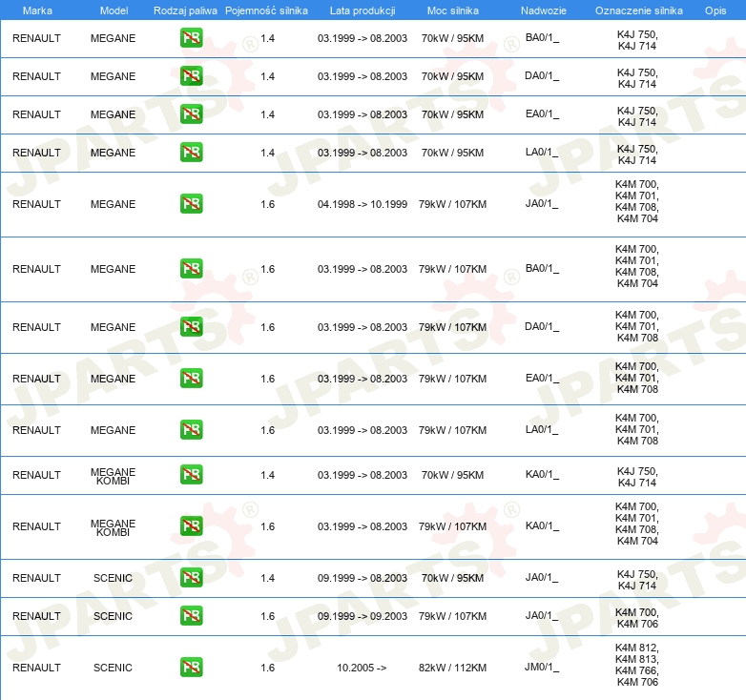Click the 82kW / 112KM power value
This screenshot has height=700, width=746.
pyautogui.click(x=452, y=668)
